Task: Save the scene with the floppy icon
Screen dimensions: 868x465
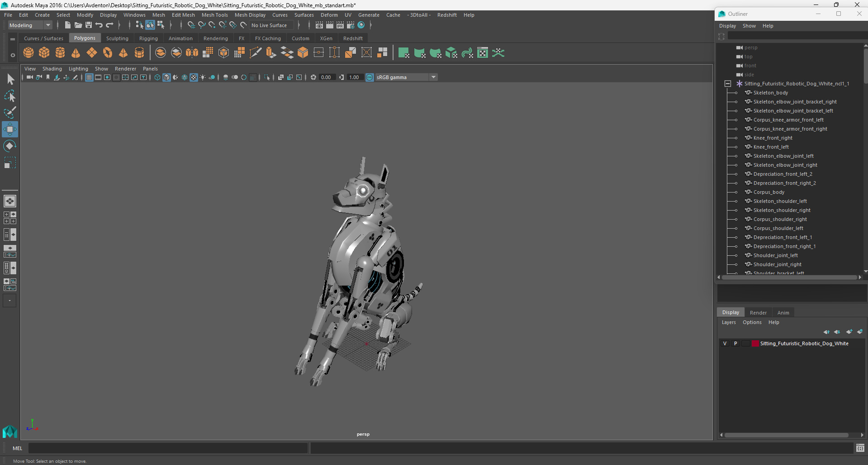Action: 89,25
